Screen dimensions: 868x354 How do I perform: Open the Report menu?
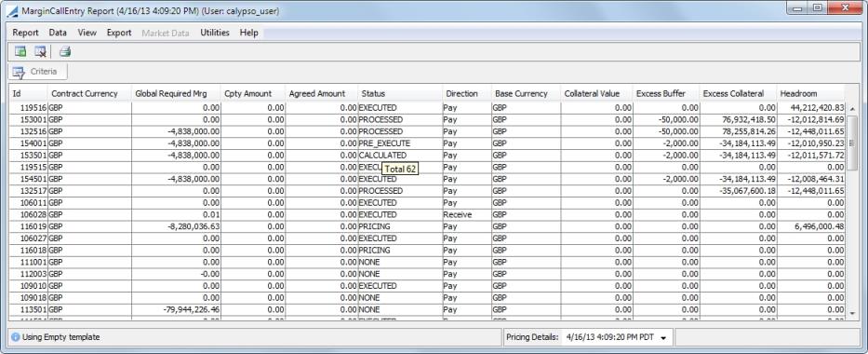coord(25,33)
